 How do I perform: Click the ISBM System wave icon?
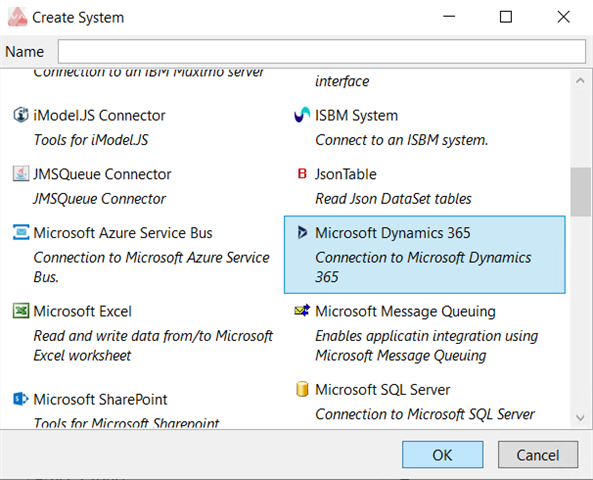coord(302,115)
